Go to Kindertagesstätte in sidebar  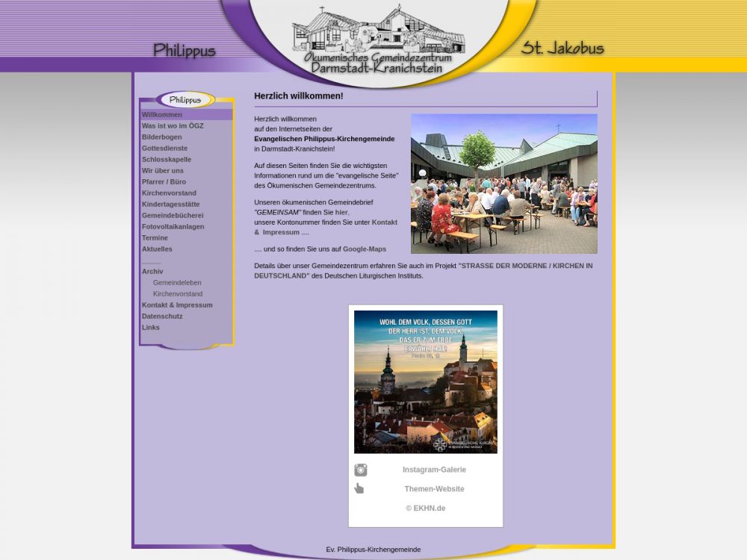tap(170, 205)
